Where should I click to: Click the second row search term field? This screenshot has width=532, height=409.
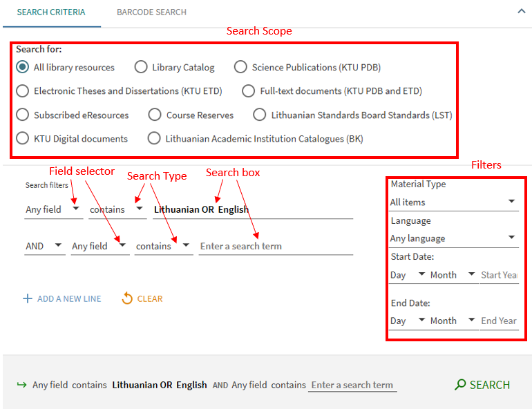[275, 246]
